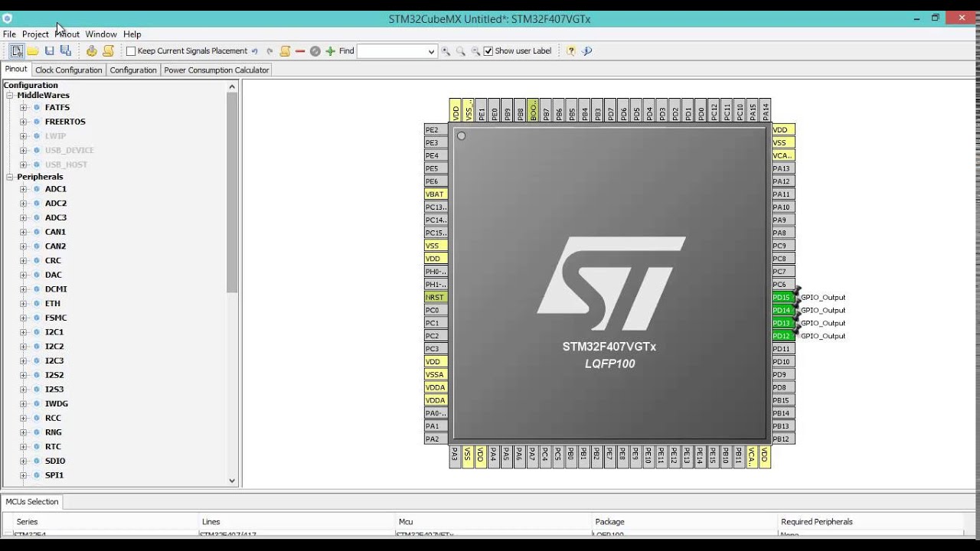Click the red minus toolbar icon
This screenshot has width=980, height=551.
pyautogui.click(x=300, y=51)
